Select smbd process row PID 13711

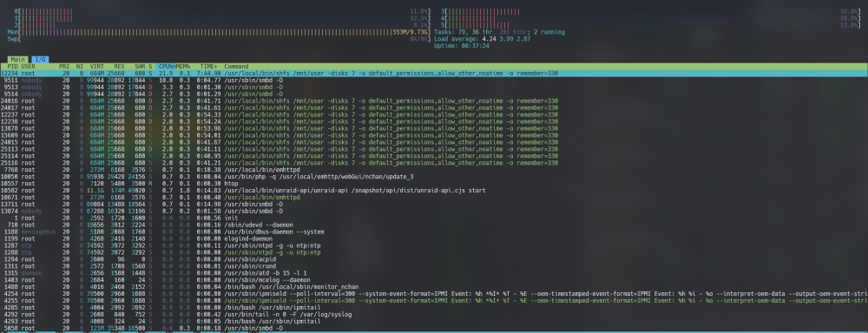[434, 205]
